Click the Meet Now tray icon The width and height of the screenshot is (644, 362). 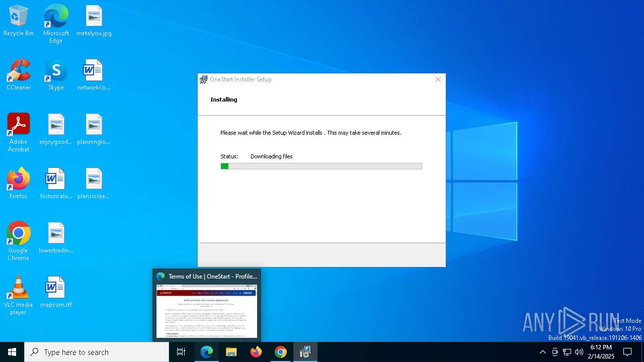point(555,352)
